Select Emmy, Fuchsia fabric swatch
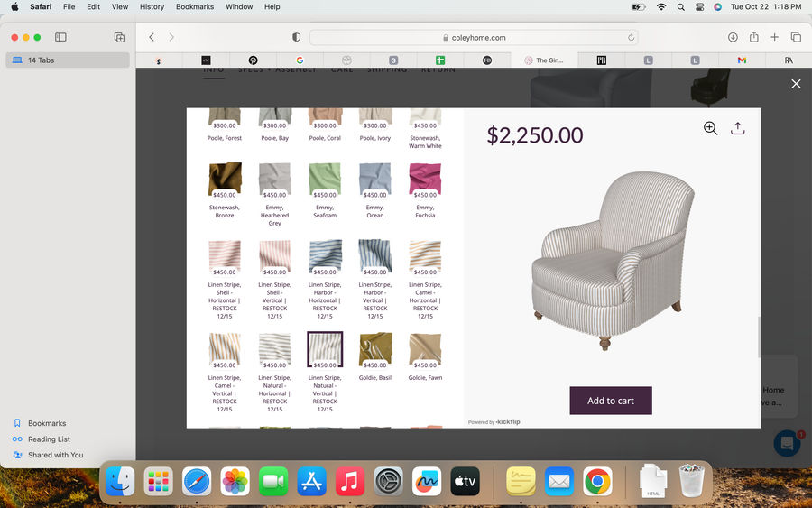 coord(425,180)
